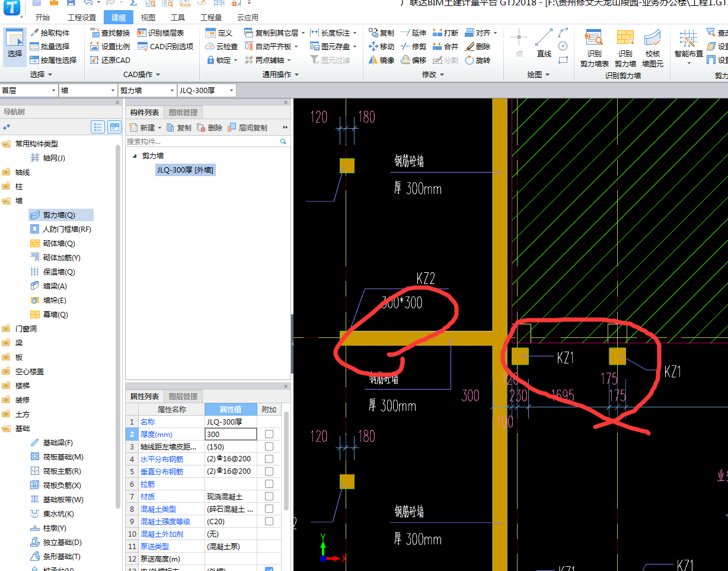Open the 视图 ribbon tab
728x571 pixels.
tap(148, 17)
